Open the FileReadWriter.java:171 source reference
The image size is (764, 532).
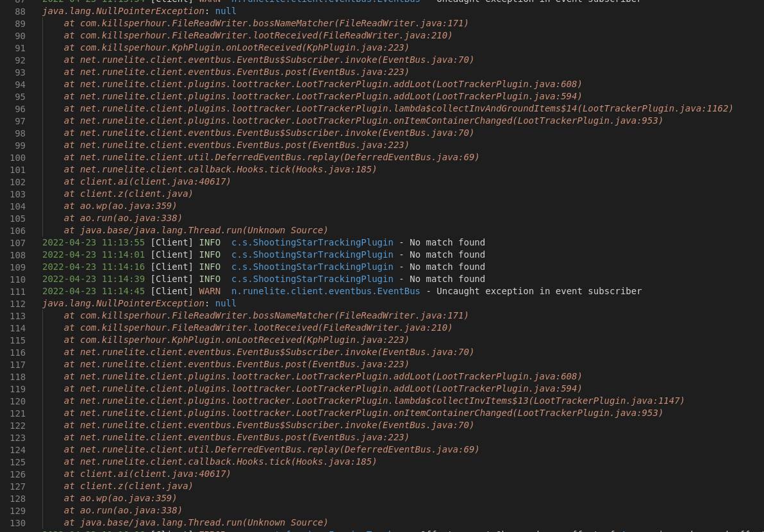tap(401, 23)
